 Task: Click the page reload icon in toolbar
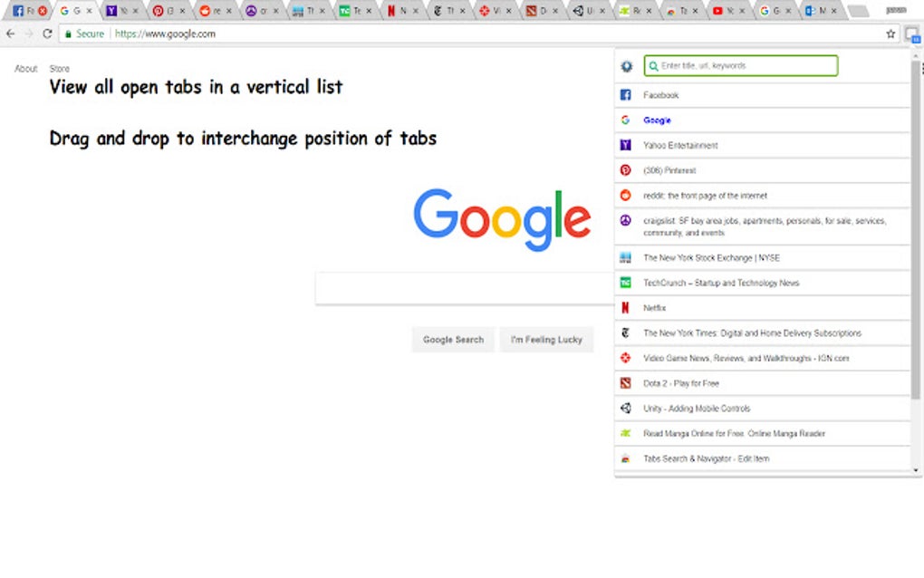click(46, 32)
